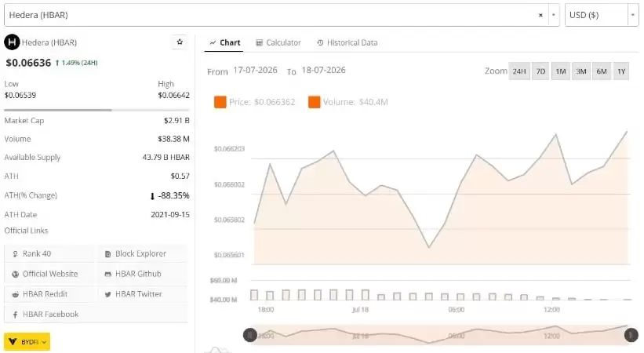Open the HBAR Twitter link
The height and width of the screenshot is (353, 644).
coord(142,294)
